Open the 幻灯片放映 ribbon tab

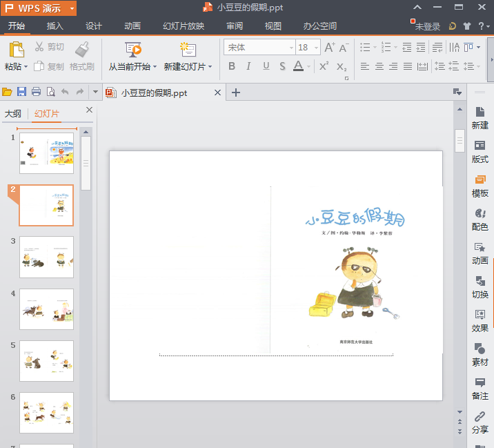point(184,26)
